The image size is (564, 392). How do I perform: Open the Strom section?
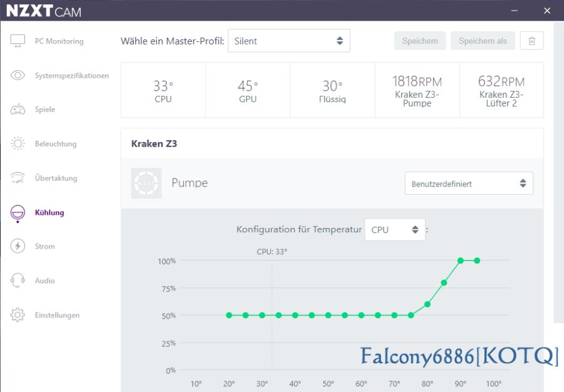pyautogui.click(x=45, y=246)
